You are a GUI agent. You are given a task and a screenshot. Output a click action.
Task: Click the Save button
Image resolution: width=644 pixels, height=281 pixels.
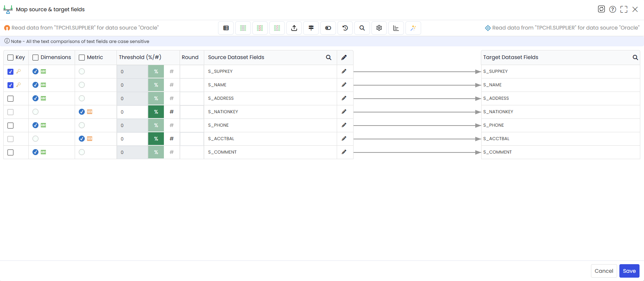point(629,271)
